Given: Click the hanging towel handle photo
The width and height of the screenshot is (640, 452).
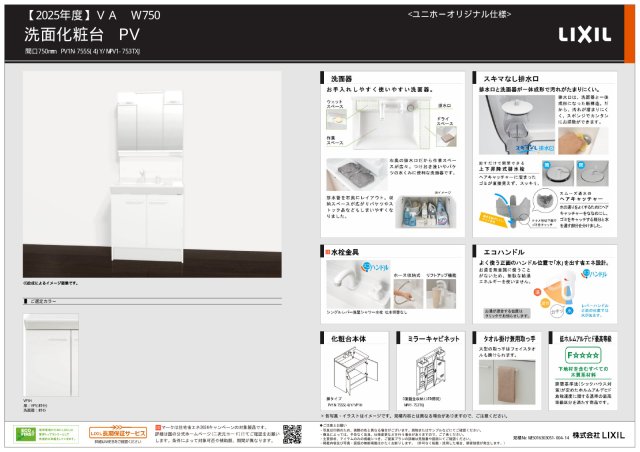Looking at the screenshot, I should (x=507, y=383).
